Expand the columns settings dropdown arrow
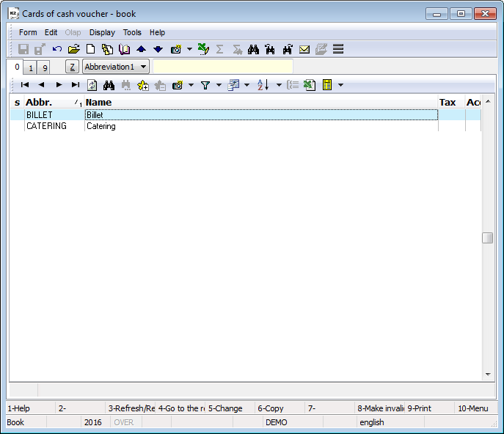The width and height of the screenshot is (504, 434). coord(246,85)
